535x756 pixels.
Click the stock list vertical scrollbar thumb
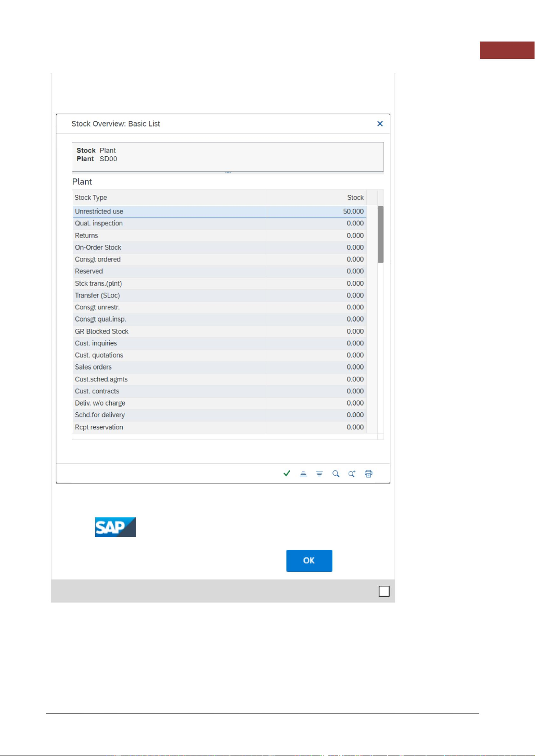click(380, 234)
